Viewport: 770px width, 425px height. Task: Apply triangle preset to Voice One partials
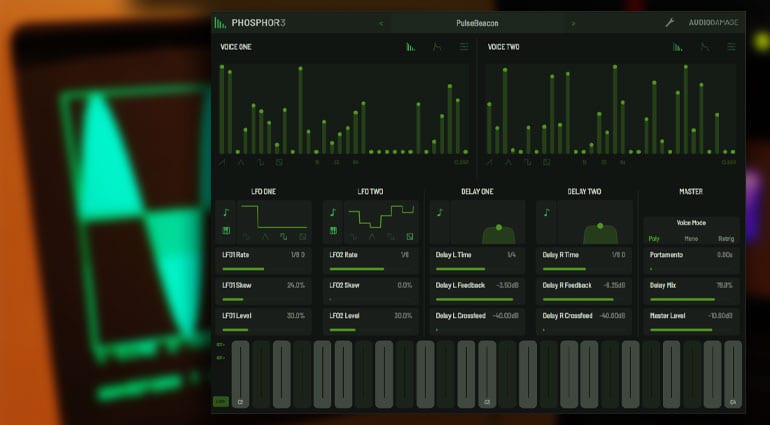pos(241,162)
